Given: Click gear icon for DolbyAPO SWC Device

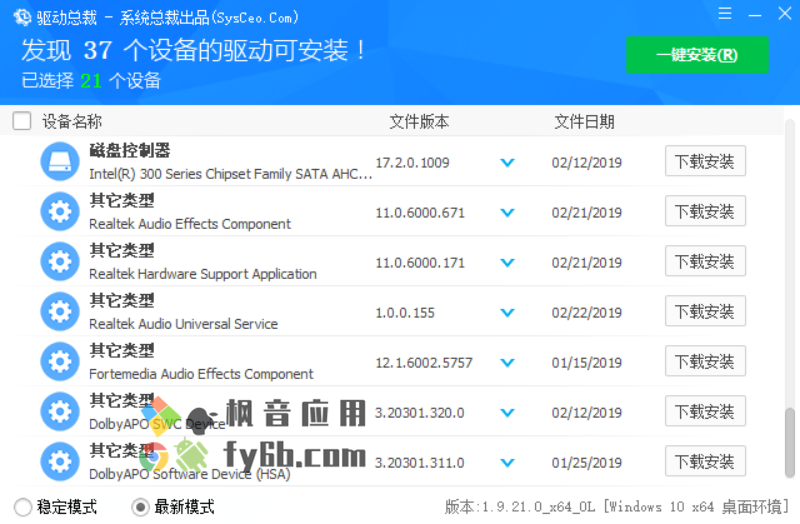Looking at the screenshot, I should [x=60, y=411].
